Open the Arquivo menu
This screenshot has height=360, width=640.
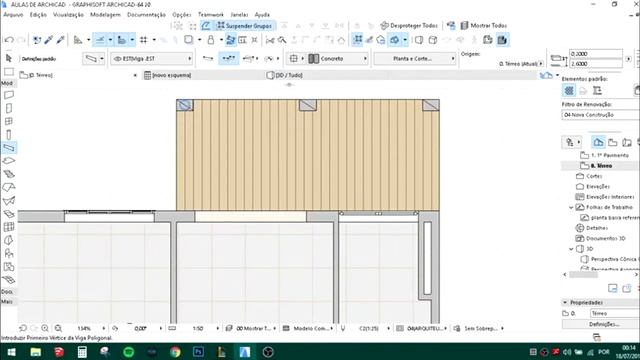click(13, 15)
